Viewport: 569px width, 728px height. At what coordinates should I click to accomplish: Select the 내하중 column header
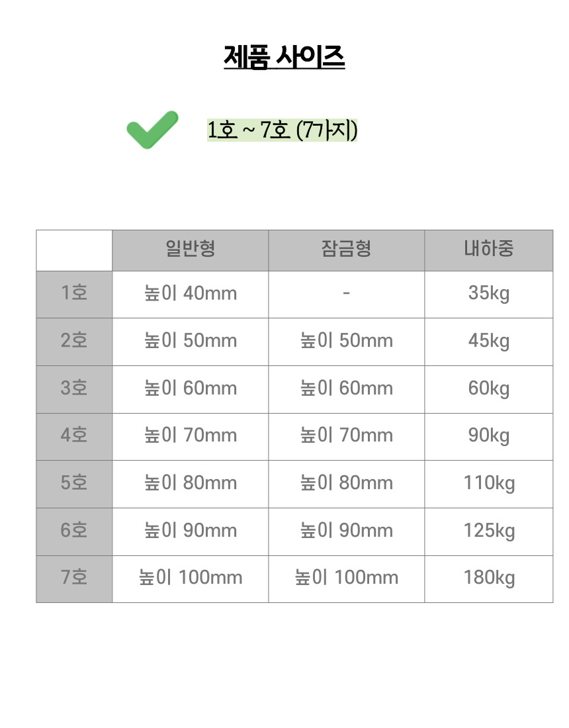pos(488,250)
